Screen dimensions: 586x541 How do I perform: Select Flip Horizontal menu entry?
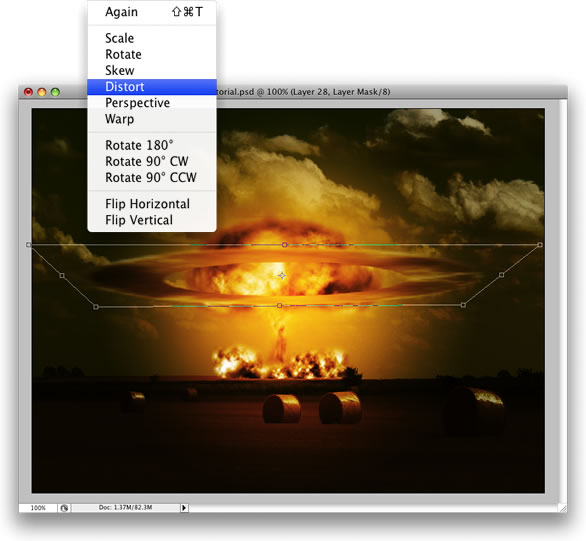pos(152,204)
